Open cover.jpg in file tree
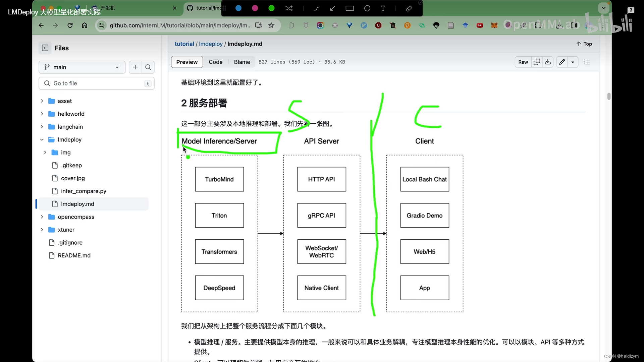Image resolution: width=644 pixels, height=362 pixels. point(73,178)
